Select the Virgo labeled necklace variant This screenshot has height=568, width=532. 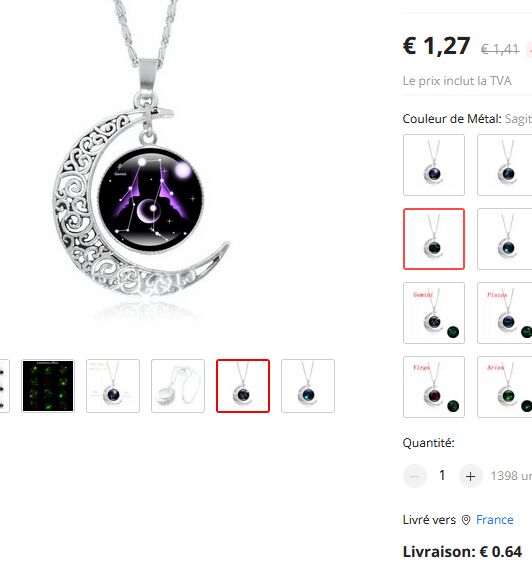point(434,387)
